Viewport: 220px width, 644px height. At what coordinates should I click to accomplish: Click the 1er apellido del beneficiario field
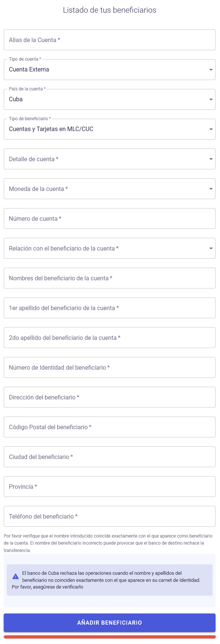pyautogui.click(x=110, y=308)
